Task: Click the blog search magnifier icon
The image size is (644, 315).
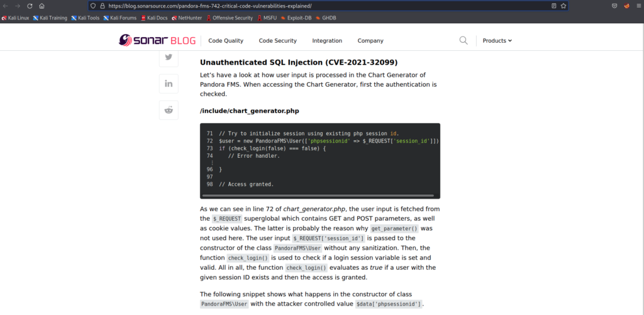Action: 464,40
